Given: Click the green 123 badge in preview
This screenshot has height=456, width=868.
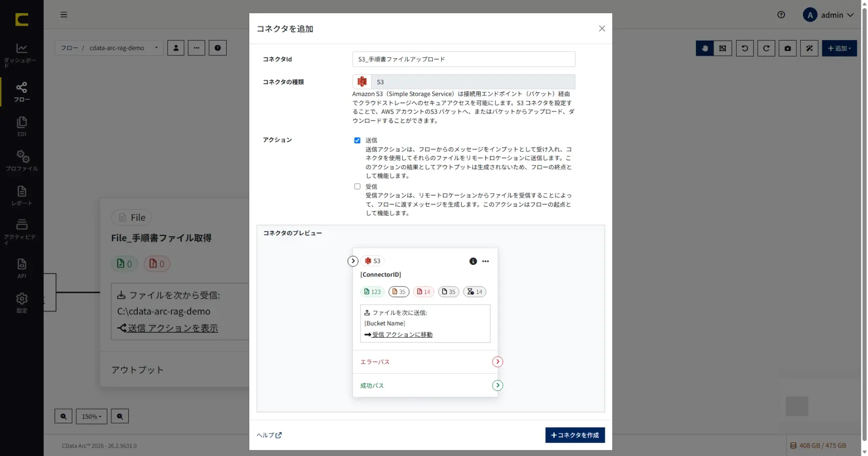Looking at the screenshot, I should (372, 291).
